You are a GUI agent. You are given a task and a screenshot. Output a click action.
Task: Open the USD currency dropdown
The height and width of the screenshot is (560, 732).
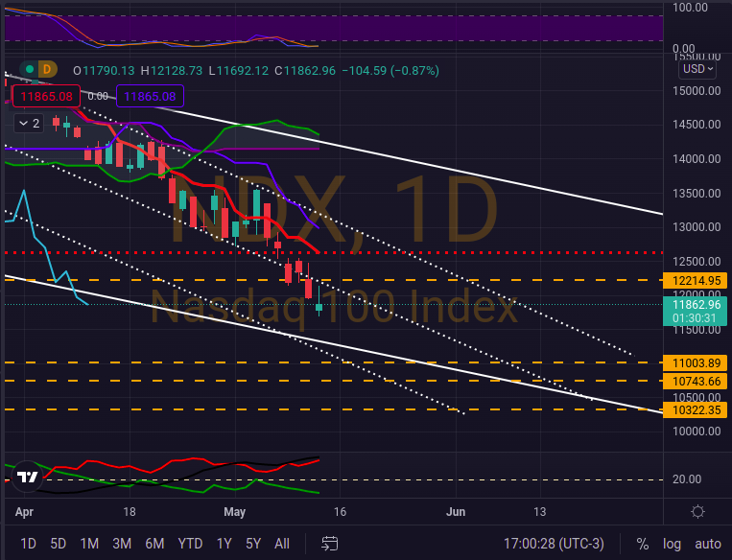click(697, 69)
